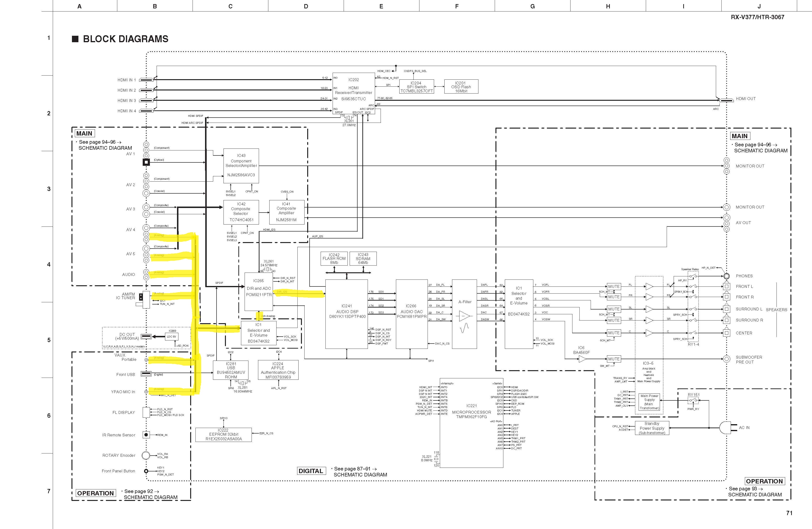Click the Speaker Relay label
This screenshot has height=529, width=812.
(x=690, y=269)
